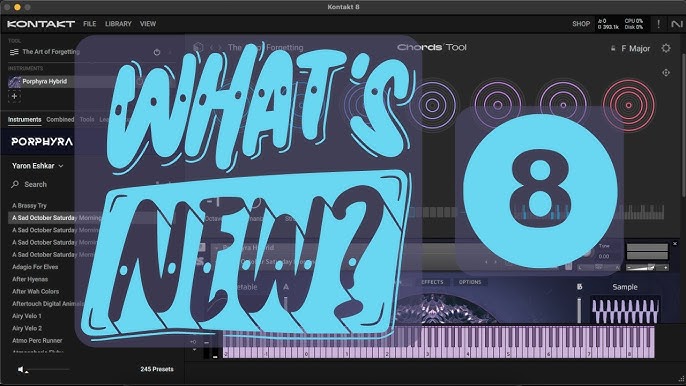Click the Porphyra Hybrid instrument thumbnail

point(14,81)
